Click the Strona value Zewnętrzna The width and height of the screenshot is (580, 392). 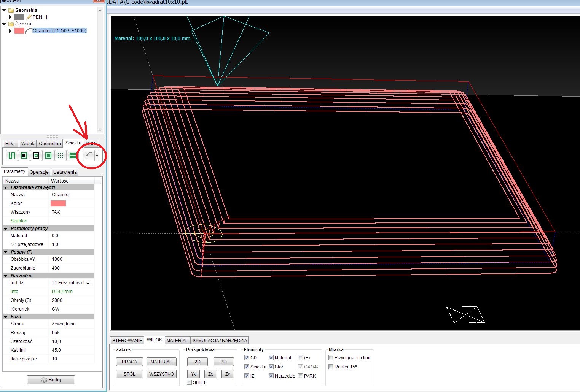point(72,324)
